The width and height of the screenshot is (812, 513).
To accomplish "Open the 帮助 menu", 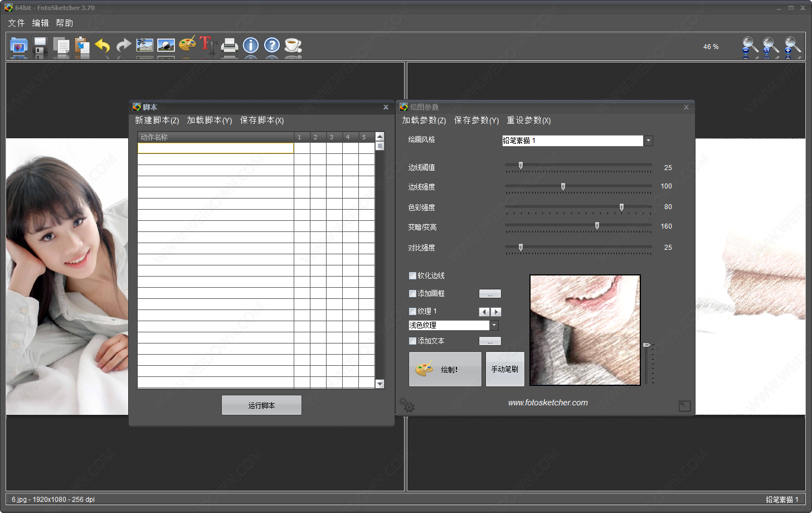I will 64,23.
